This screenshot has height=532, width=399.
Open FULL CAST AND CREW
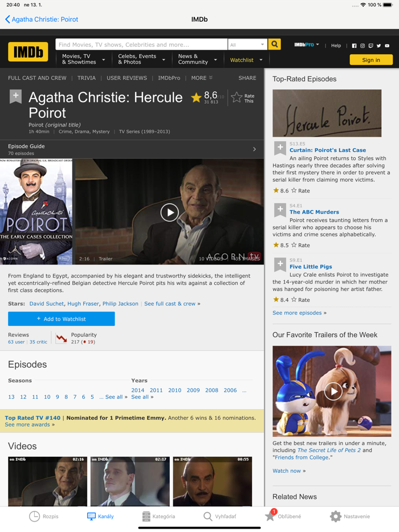coord(38,78)
